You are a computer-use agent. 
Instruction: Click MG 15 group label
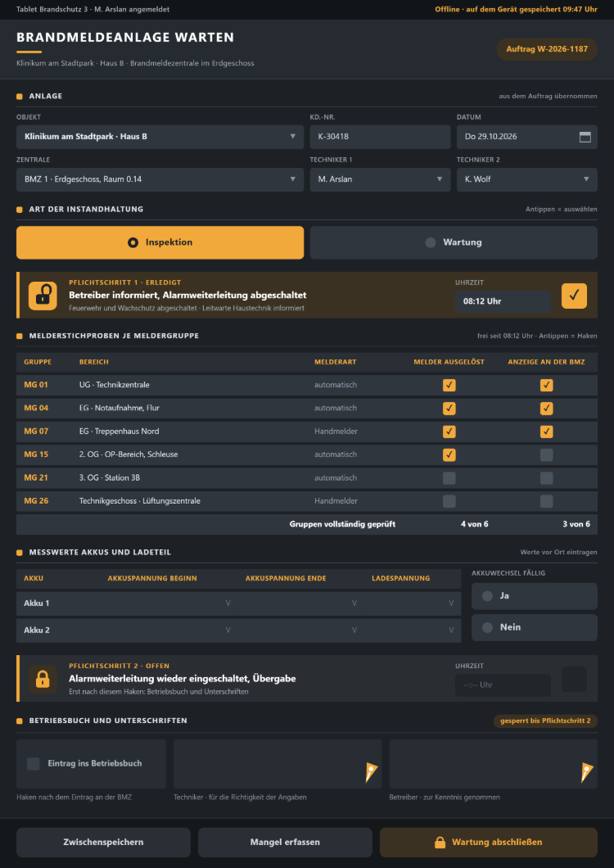click(36, 454)
